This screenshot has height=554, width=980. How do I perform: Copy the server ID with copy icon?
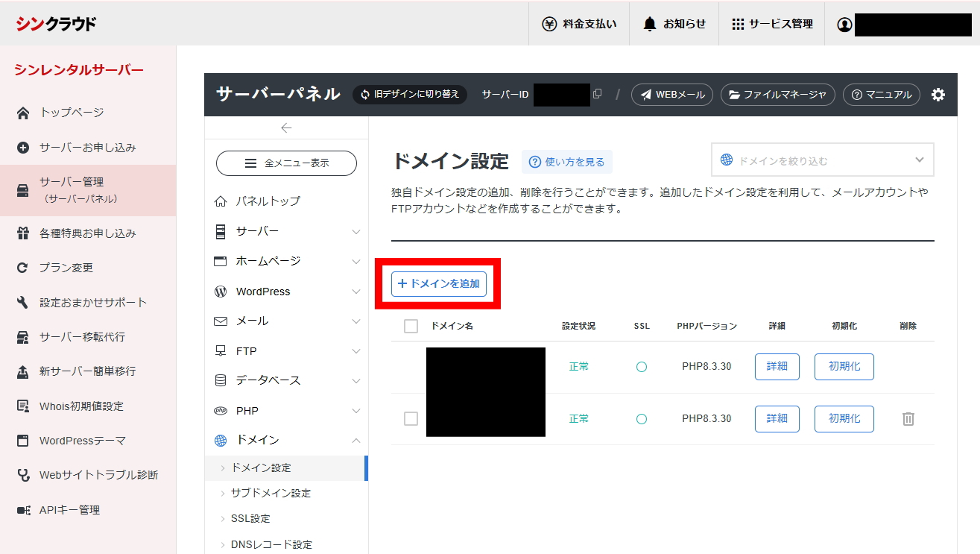597,94
